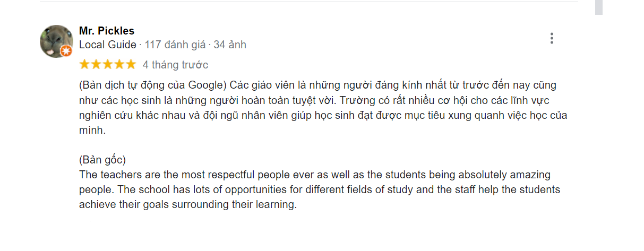The width and height of the screenshot is (644, 251).
Task: Open the three-dot review options menu
Action: click(x=552, y=38)
